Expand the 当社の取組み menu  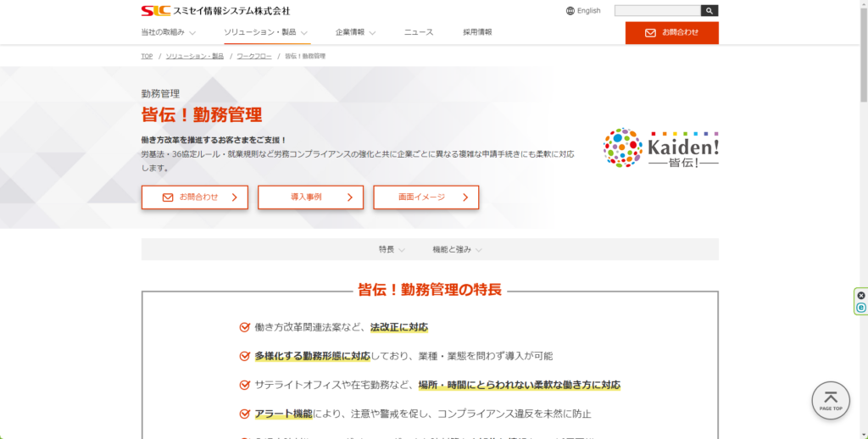click(x=169, y=33)
